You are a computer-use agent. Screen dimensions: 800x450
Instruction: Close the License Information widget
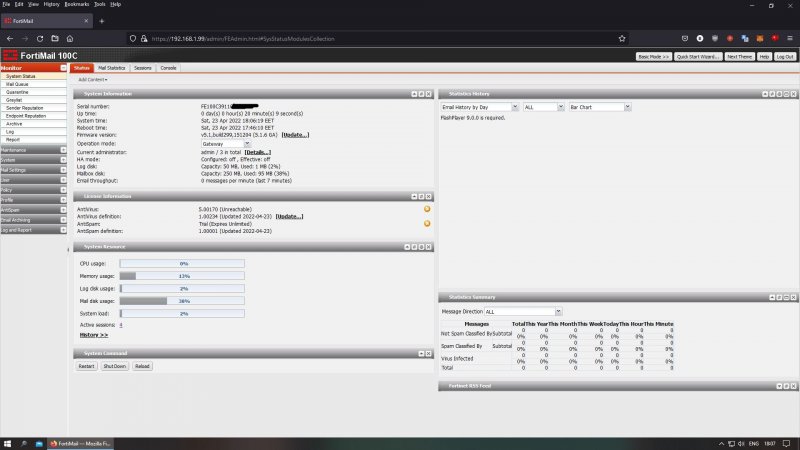429,196
